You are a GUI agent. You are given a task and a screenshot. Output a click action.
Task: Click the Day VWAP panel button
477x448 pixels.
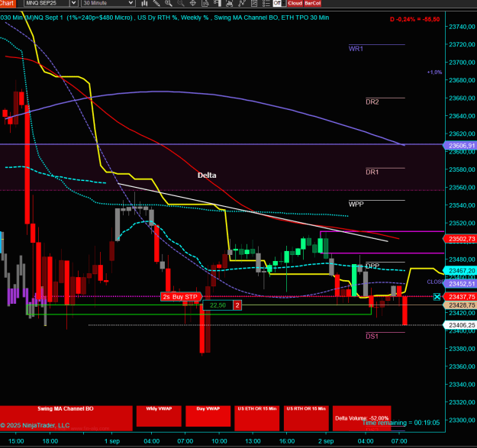[208, 416]
